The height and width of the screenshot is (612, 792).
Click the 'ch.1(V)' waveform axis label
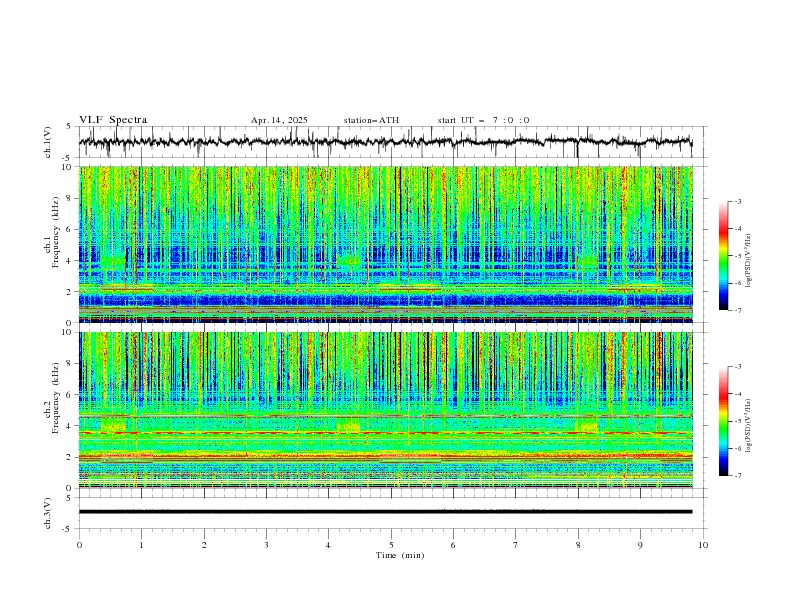tap(48, 142)
